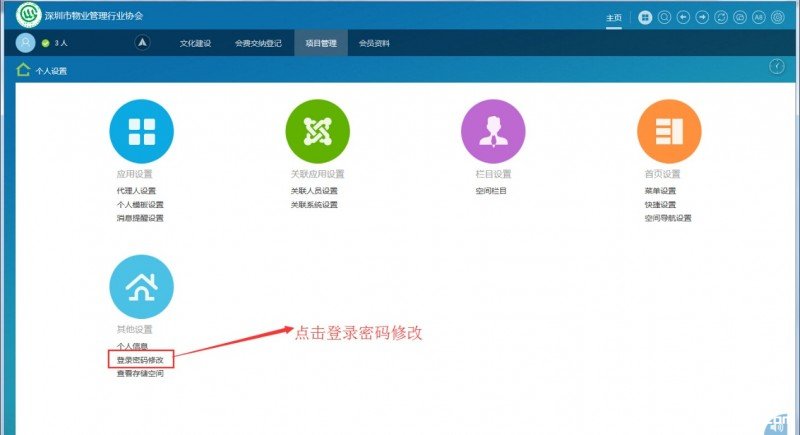Click the 其他设置 section heading
The height and width of the screenshot is (435, 800).
coord(135,329)
